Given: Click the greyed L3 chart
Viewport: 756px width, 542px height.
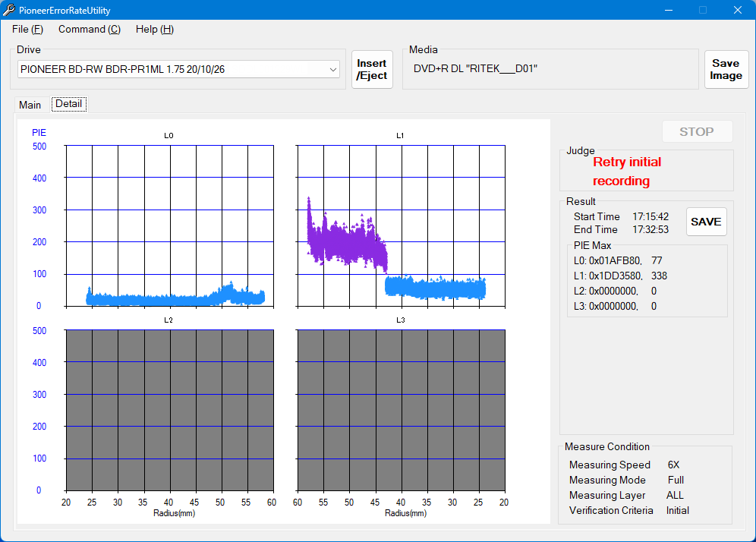Looking at the screenshot, I should [x=401, y=411].
